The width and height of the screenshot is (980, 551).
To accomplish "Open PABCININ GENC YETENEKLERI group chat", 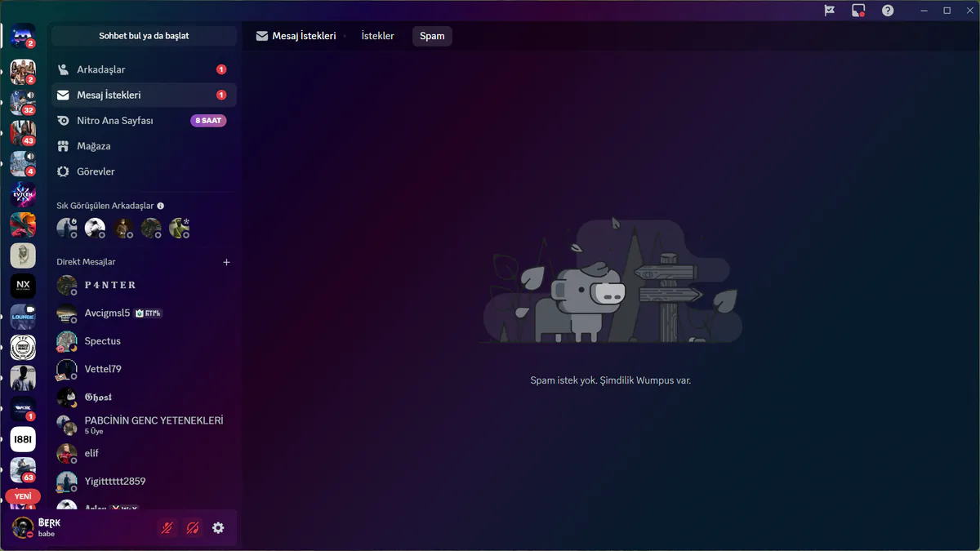I will (144, 424).
